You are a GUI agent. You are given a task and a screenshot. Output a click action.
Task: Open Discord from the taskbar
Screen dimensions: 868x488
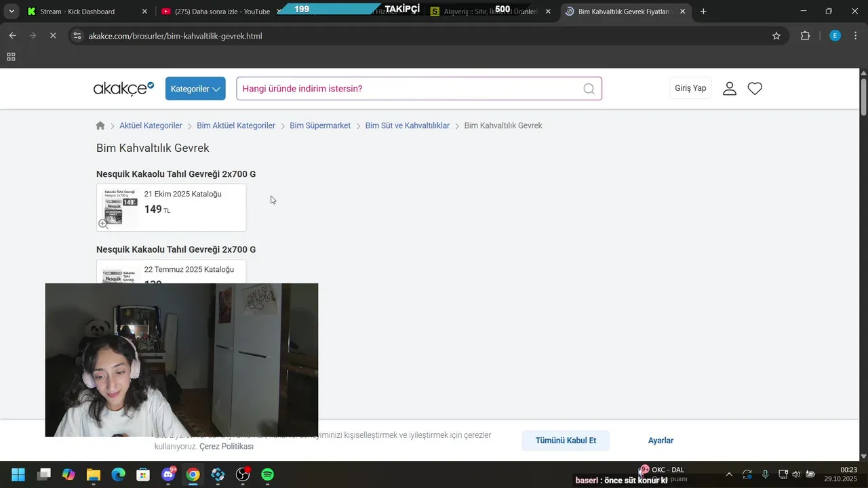(x=168, y=474)
